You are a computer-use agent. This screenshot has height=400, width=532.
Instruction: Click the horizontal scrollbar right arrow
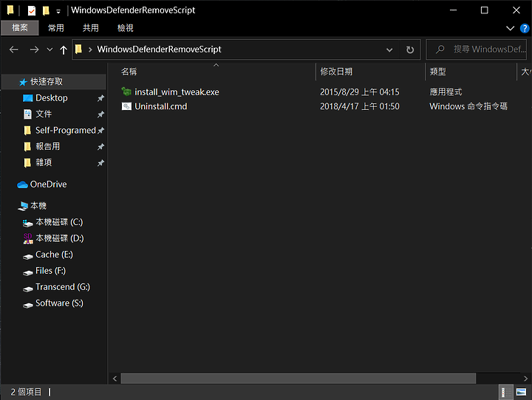pos(525,379)
